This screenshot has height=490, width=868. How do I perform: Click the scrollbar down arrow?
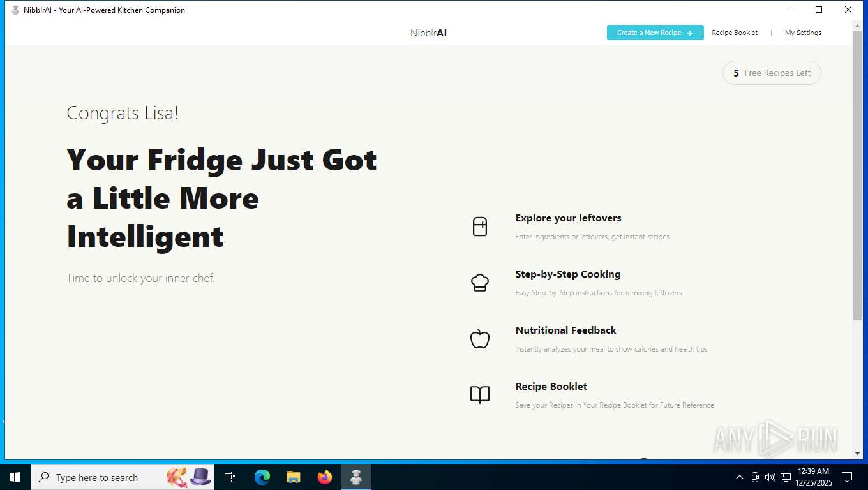coord(857,454)
